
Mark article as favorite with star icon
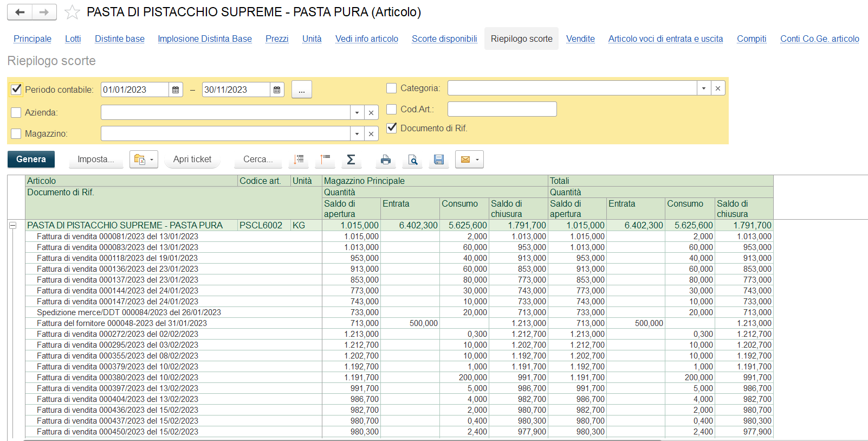pyautogui.click(x=72, y=12)
